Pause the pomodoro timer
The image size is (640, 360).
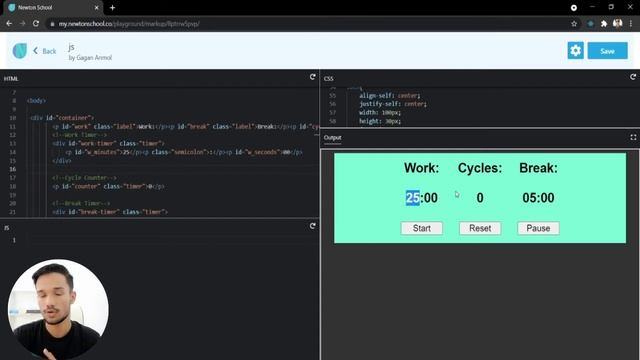tap(538, 228)
